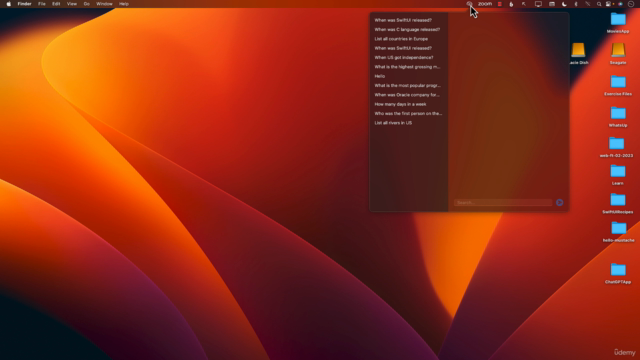Screen dimensions: 640x360
Task: Click the Search input field in popup
Action: 503,202
